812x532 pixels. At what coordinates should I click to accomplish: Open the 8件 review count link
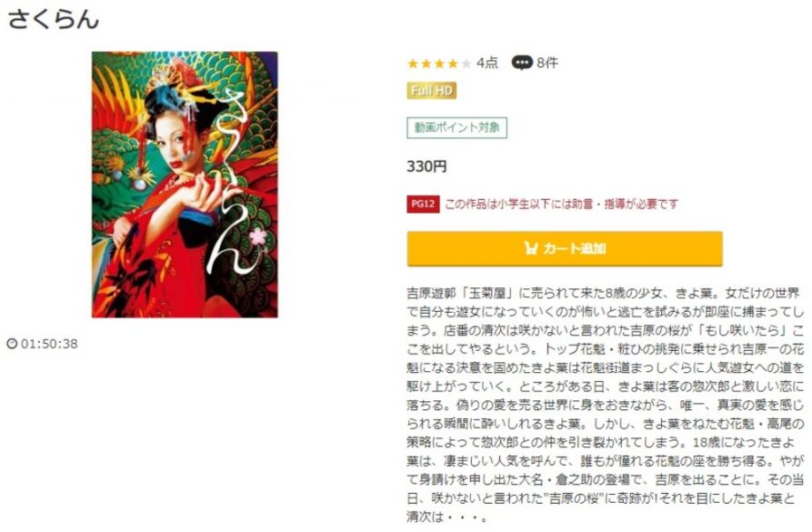click(547, 63)
